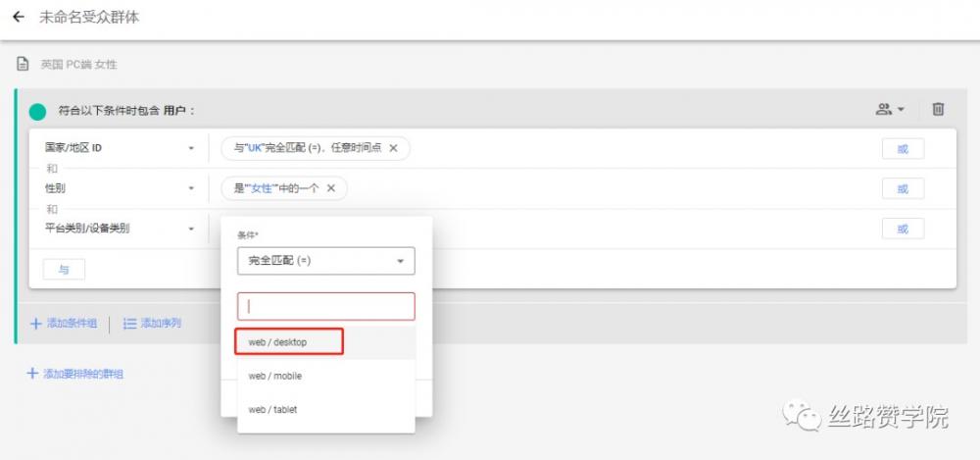Delete the condition group with trash icon
980x460 pixels.
tap(938, 109)
